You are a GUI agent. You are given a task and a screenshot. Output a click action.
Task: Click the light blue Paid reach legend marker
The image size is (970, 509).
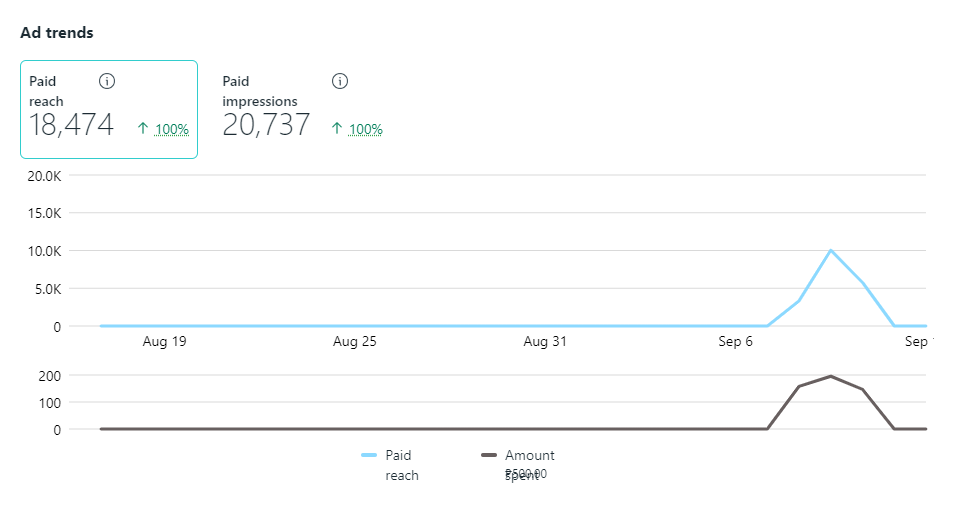(369, 455)
